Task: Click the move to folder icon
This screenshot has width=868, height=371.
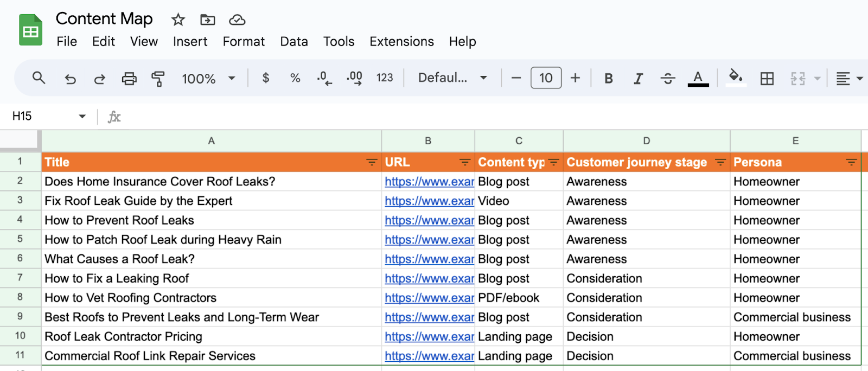Action: pos(208,20)
